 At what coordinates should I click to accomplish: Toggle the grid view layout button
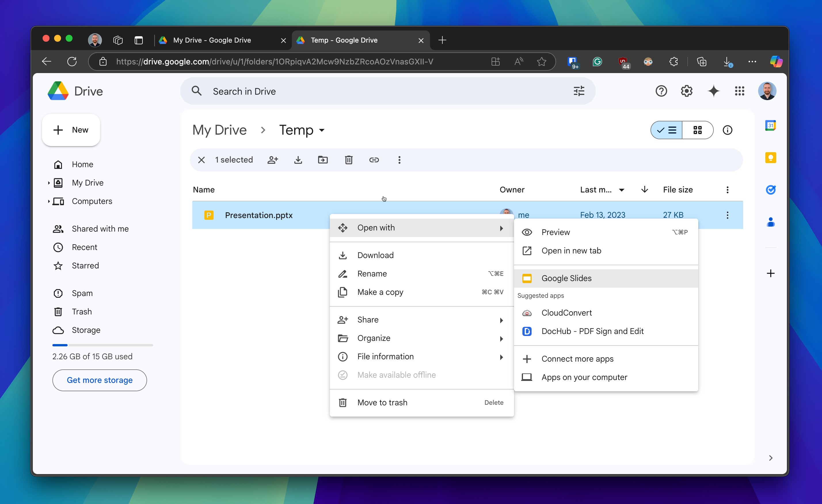pos(698,130)
